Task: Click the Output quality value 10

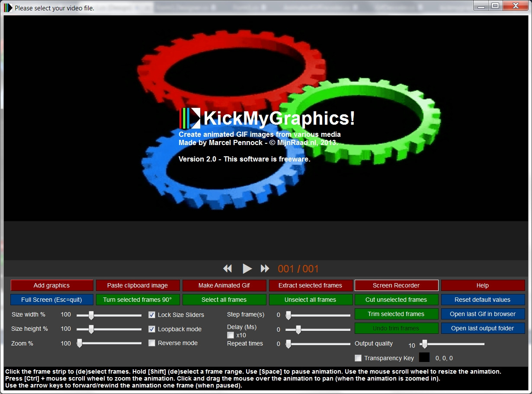Action: (412, 346)
